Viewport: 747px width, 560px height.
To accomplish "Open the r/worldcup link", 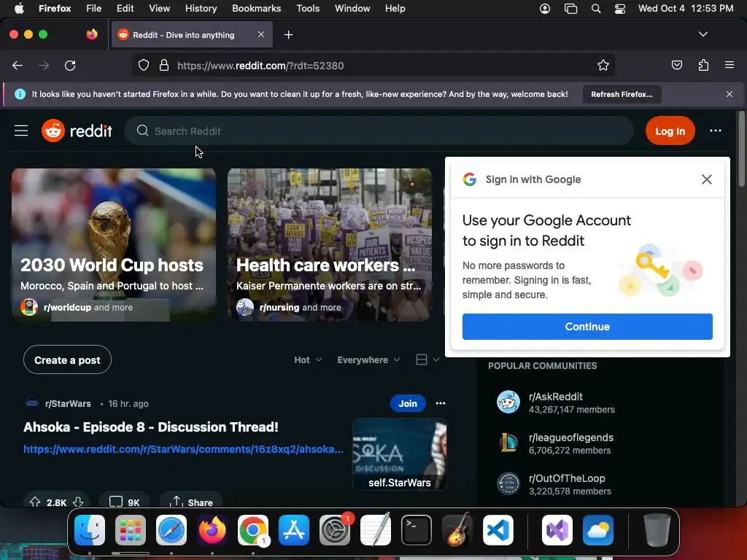I will tap(67, 308).
